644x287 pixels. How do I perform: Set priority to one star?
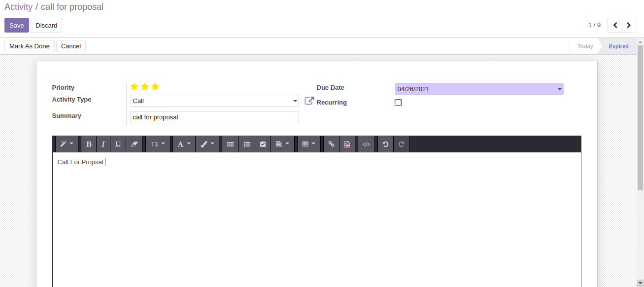(x=134, y=87)
